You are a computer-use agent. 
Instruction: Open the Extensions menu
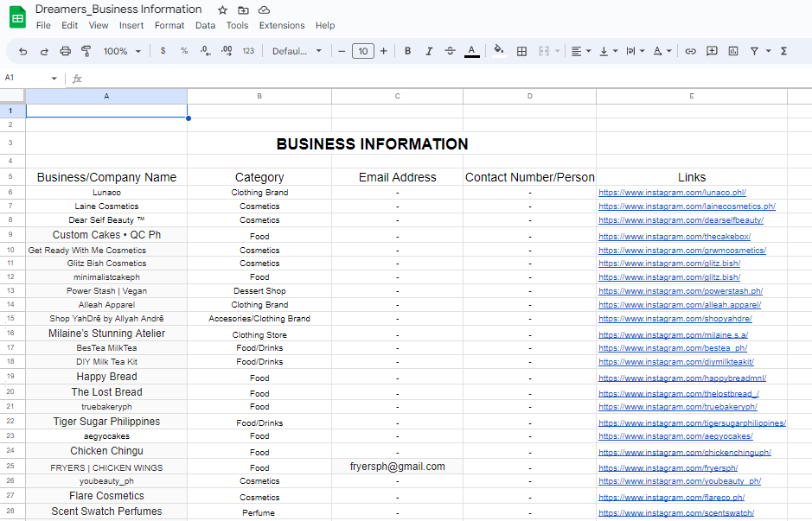tap(282, 25)
